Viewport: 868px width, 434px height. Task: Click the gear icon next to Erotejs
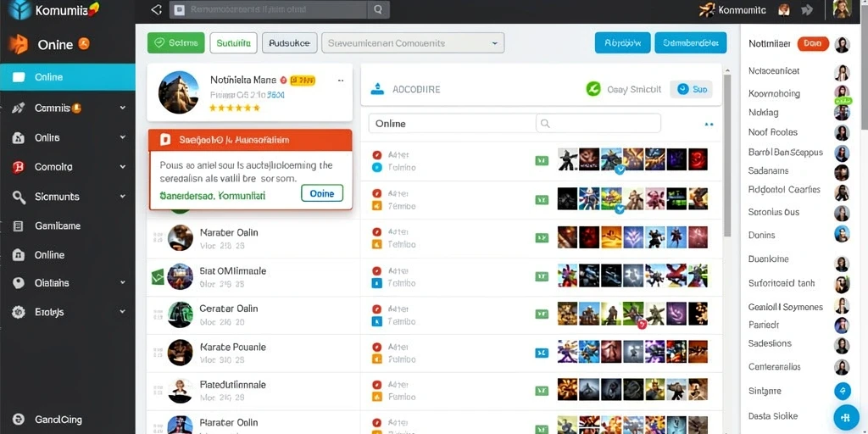coord(19,312)
